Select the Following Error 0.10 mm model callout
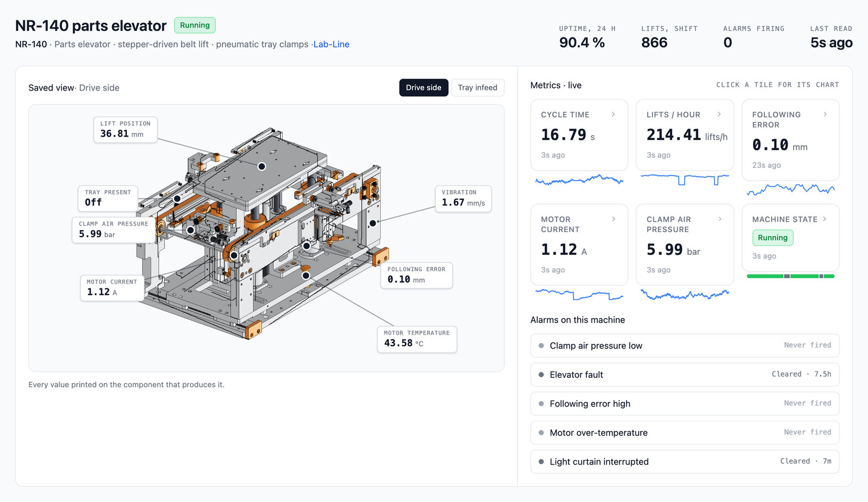The width and height of the screenshot is (868, 502). point(416,275)
